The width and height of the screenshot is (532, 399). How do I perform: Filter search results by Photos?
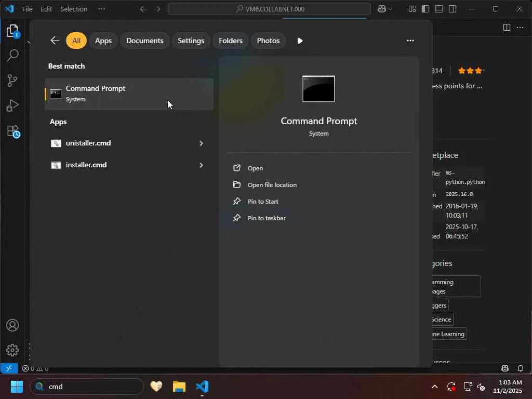(269, 41)
